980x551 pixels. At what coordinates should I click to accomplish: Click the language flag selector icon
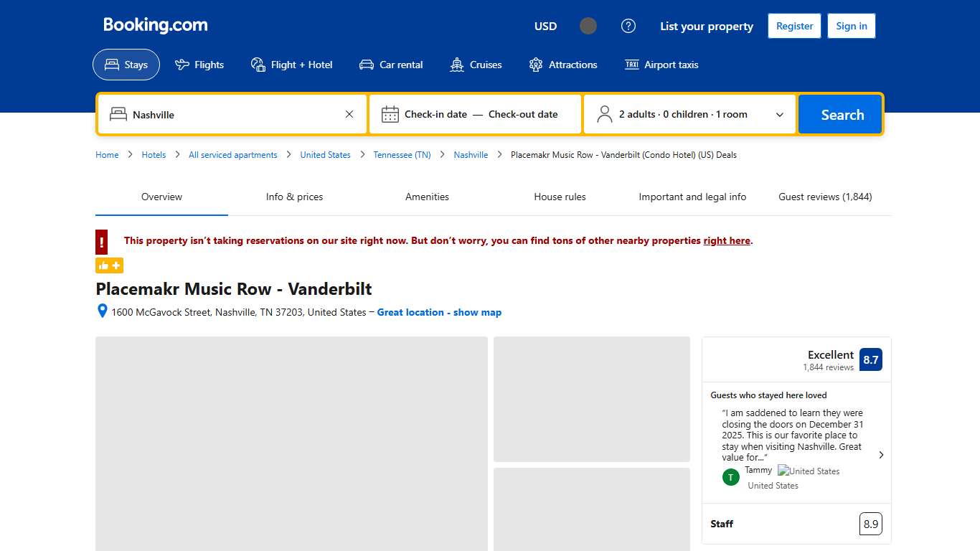coord(588,26)
